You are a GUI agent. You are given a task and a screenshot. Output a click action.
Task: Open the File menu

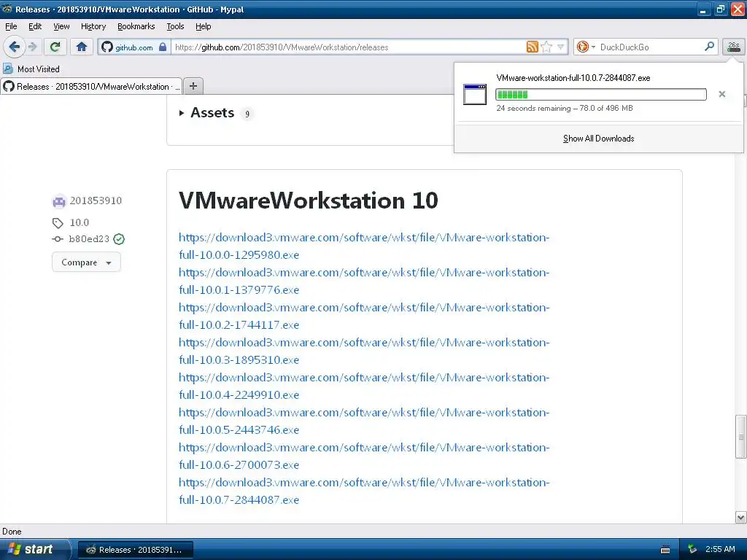11,26
